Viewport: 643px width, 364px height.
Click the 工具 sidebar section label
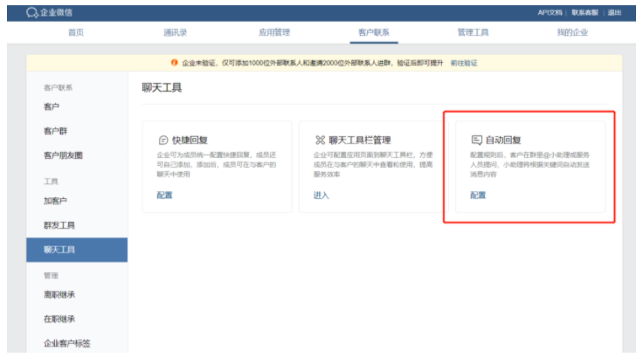[51, 182]
